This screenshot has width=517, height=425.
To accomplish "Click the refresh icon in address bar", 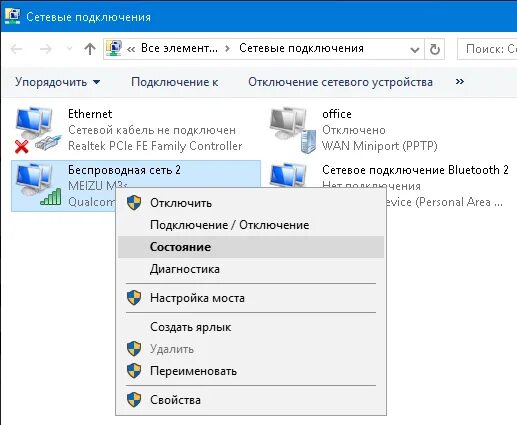I will pyautogui.click(x=435, y=49).
